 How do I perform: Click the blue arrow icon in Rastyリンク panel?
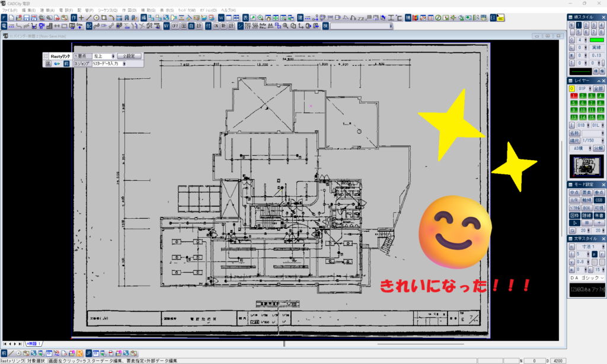pyautogui.click(x=57, y=63)
